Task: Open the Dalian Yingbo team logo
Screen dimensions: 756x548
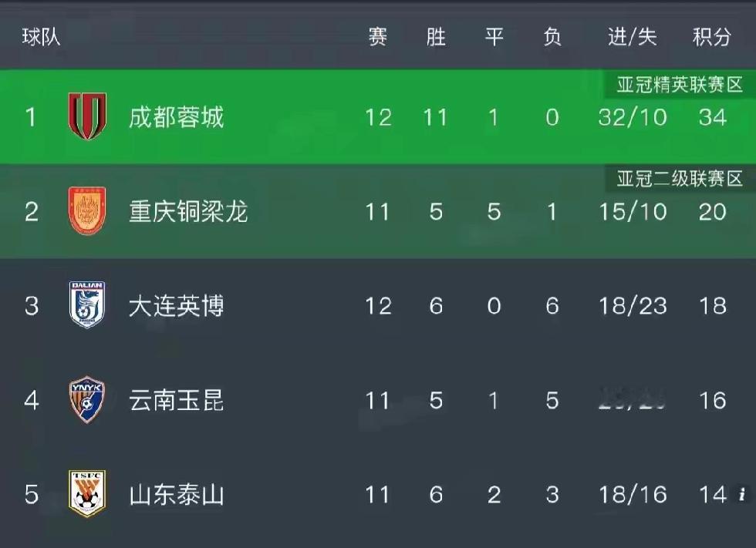Action: coord(87,304)
